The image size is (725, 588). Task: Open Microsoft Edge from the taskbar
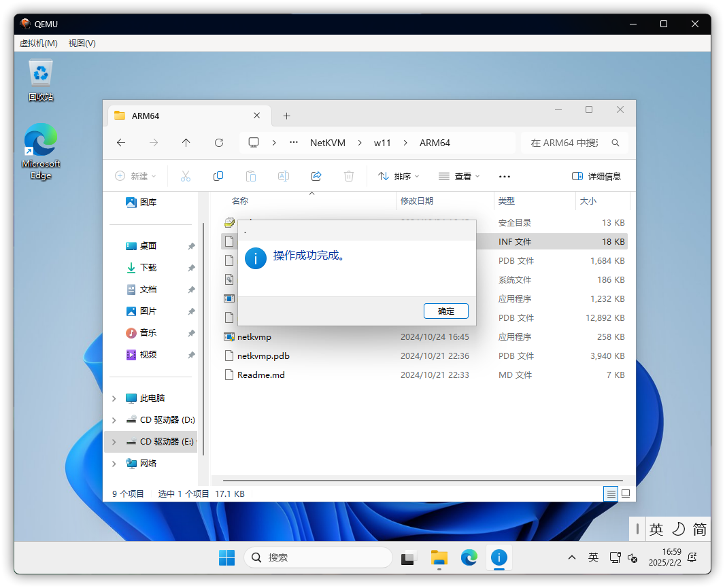[x=469, y=557]
